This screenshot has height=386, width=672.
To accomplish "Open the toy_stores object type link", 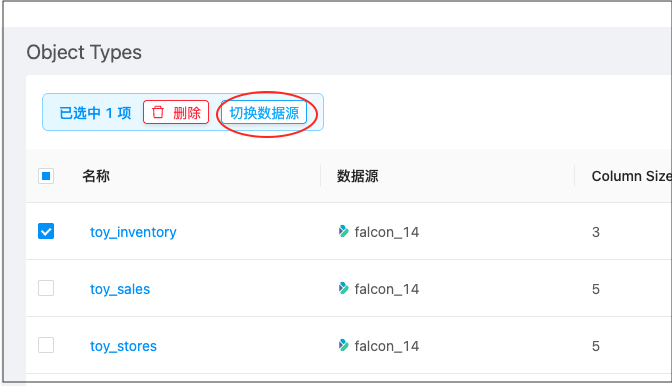I will click(x=123, y=346).
